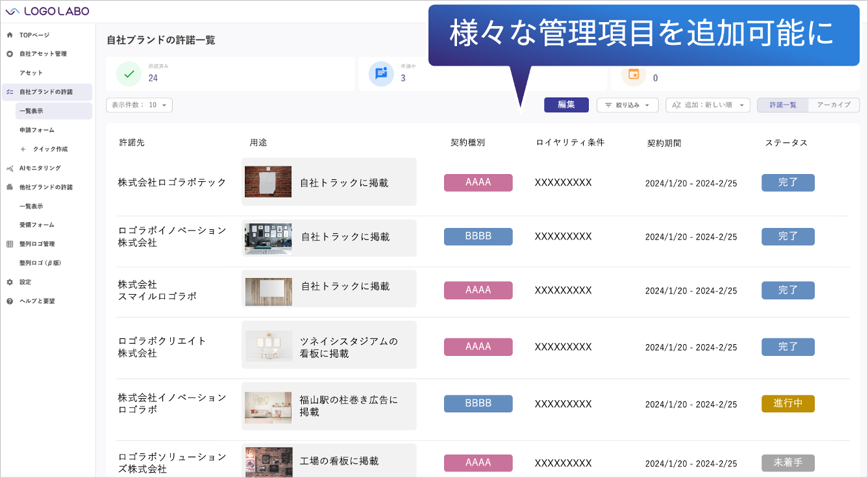The width and height of the screenshot is (868, 478).
Task: Click the 自社アセット管理 sidebar icon
Action: coord(10,54)
